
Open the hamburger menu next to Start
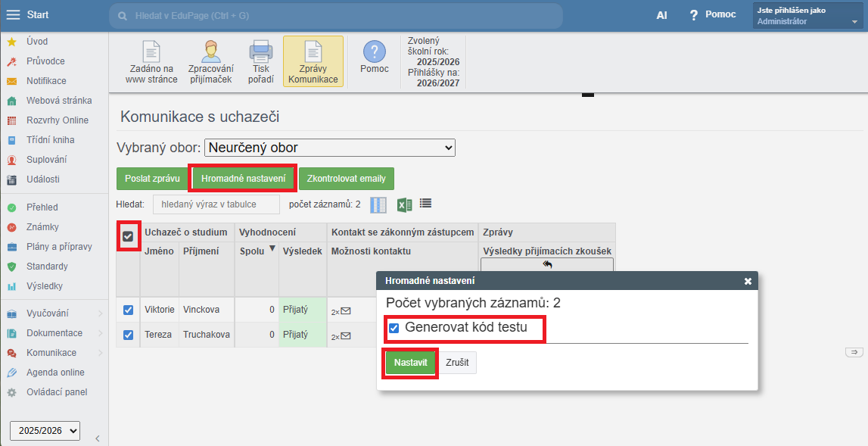13,15
